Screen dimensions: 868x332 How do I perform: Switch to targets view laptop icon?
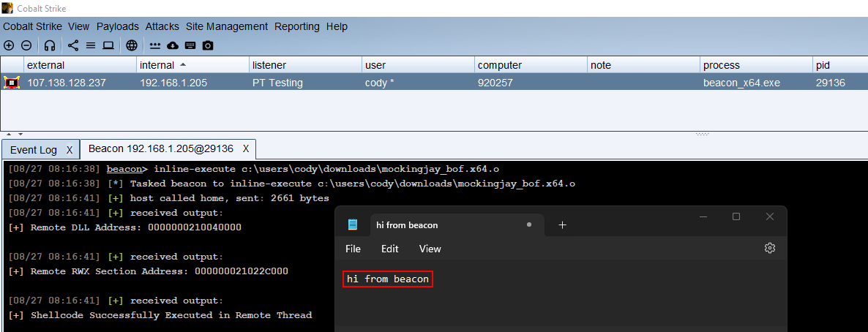click(x=108, y=45)
